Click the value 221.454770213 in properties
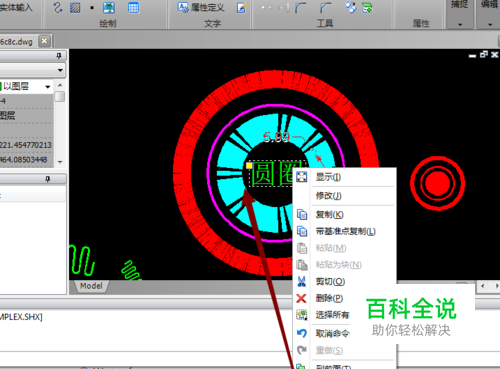The image size is (500, 369). (26, 145)
